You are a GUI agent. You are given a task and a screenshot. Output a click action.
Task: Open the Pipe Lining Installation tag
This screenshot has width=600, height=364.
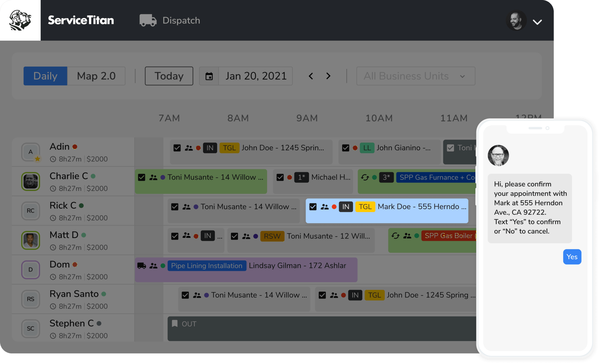[207, 266]
